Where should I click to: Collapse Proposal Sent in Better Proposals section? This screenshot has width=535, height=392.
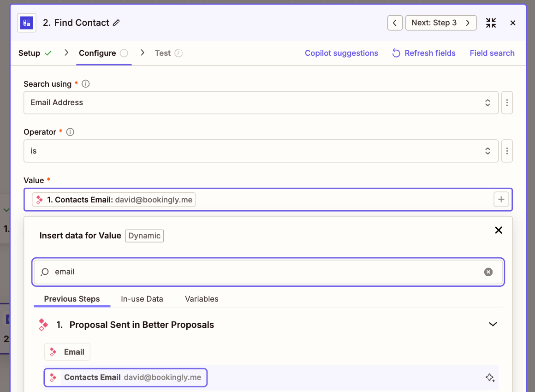click(x=493, y=324)
